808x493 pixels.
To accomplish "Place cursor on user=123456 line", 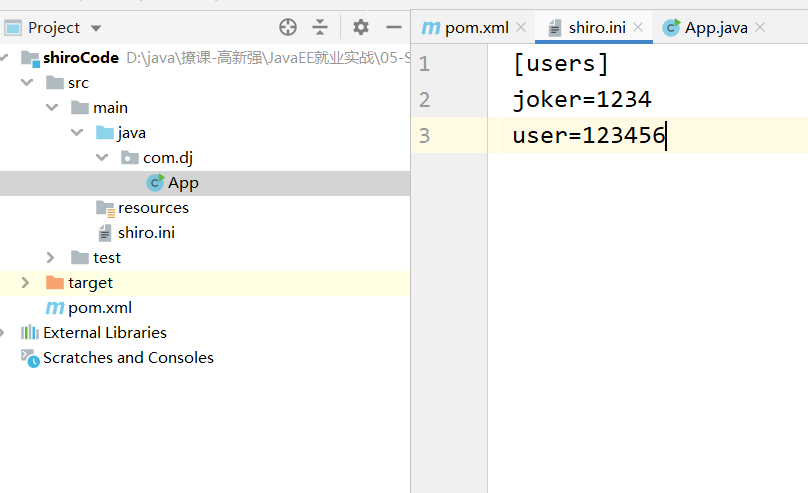I will (589, 135).
